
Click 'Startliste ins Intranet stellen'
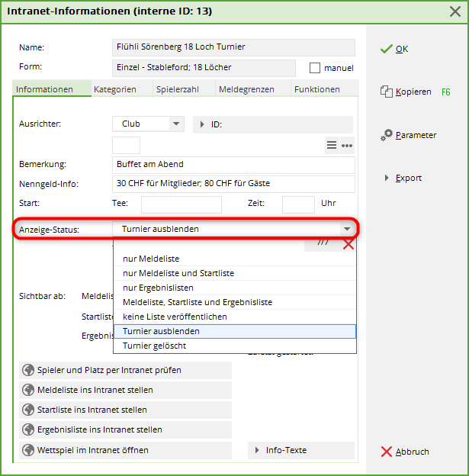[125, 410]
